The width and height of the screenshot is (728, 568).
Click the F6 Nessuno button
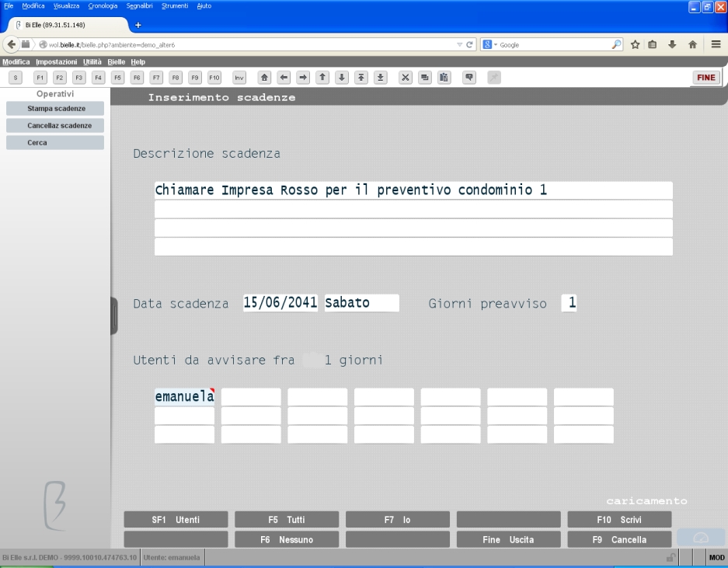pos(287,540)
